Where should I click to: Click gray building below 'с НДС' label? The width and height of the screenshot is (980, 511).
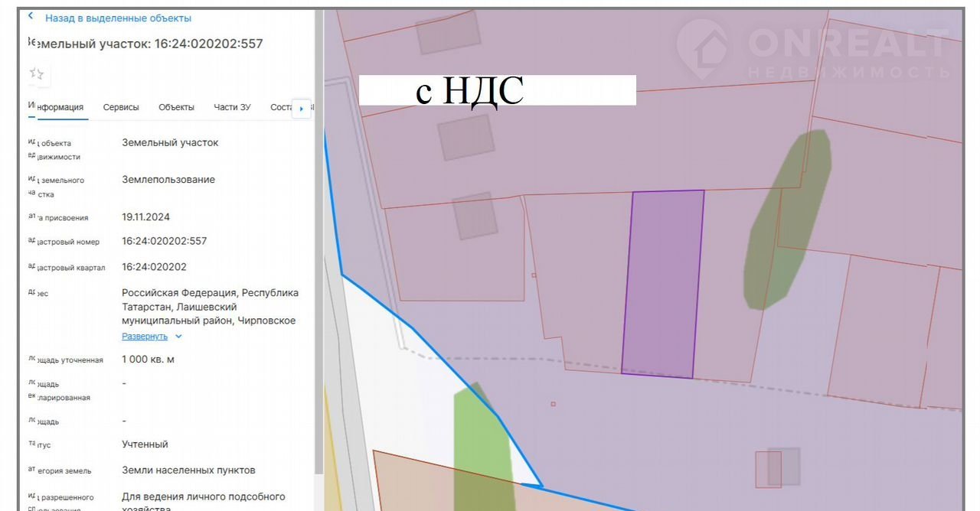point(465,137)
